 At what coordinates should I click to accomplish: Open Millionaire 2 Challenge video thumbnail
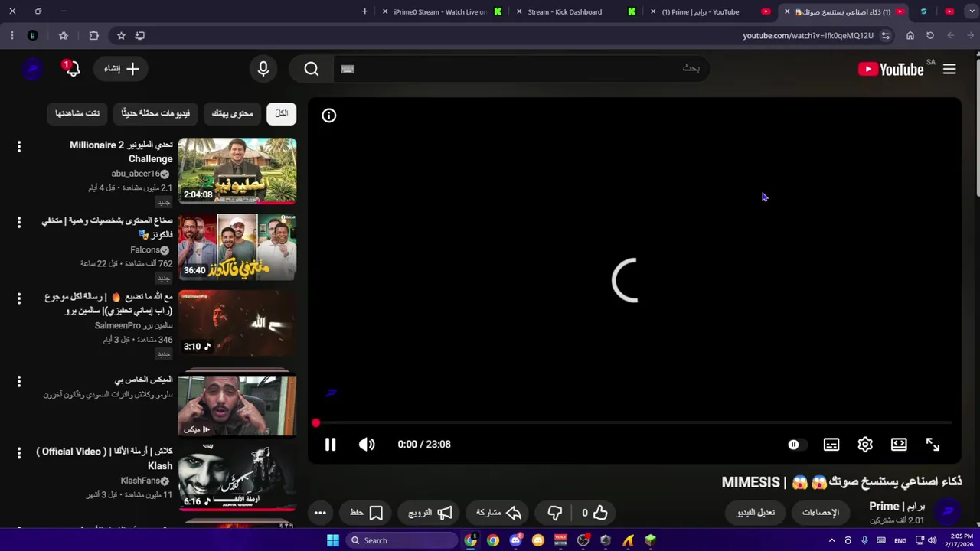point(237,171)
